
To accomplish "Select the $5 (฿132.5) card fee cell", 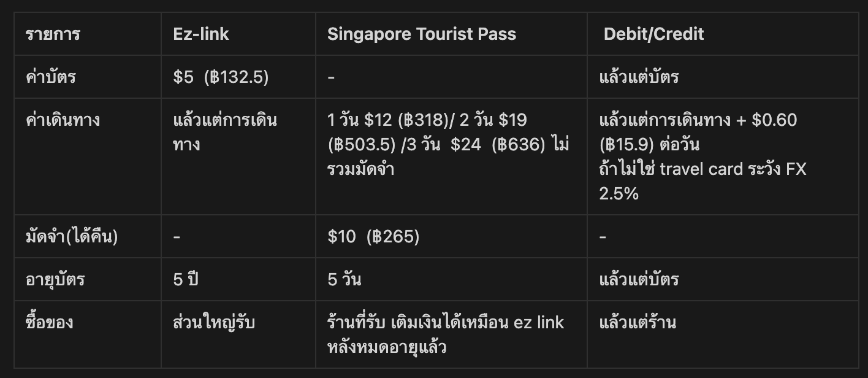I will (221, 77).
